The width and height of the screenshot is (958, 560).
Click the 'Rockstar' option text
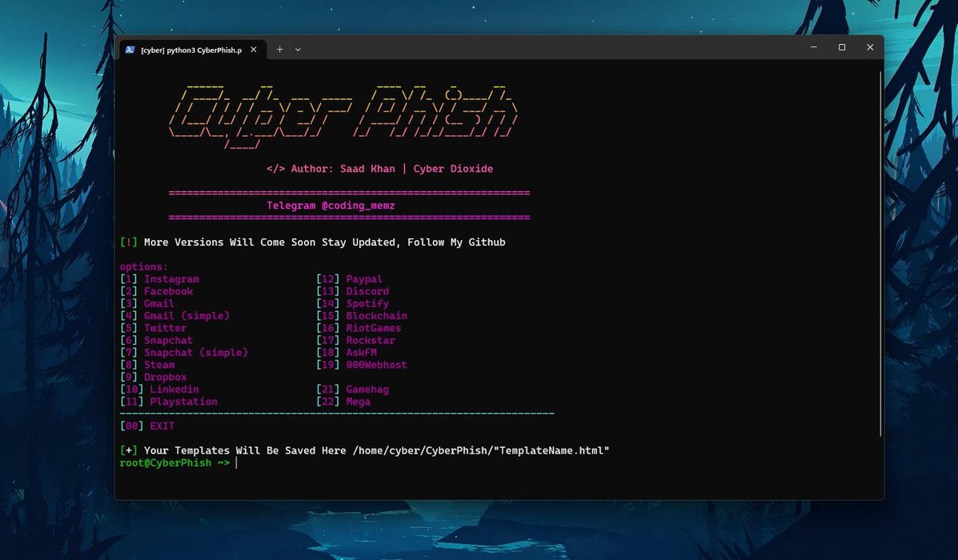tap(371, 340)
